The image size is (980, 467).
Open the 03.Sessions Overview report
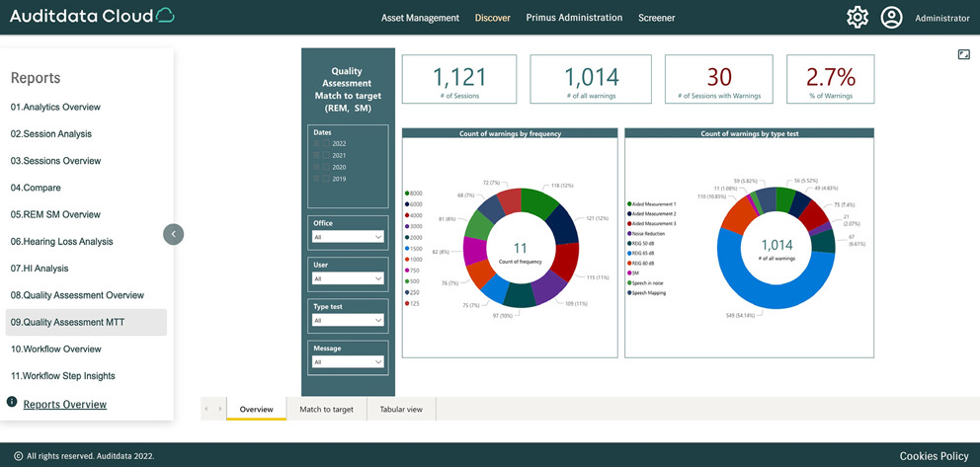[x=55, y=161]
